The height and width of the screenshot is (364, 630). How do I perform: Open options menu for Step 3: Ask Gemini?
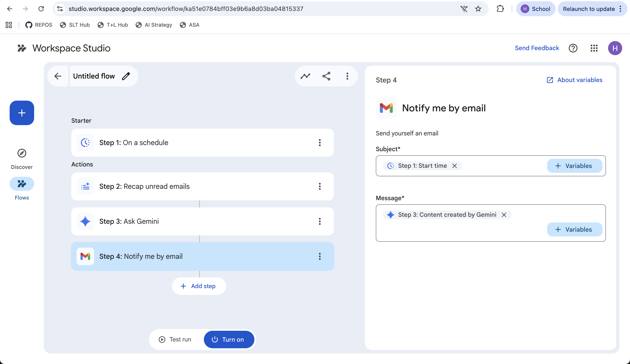[x=320, y=221]
